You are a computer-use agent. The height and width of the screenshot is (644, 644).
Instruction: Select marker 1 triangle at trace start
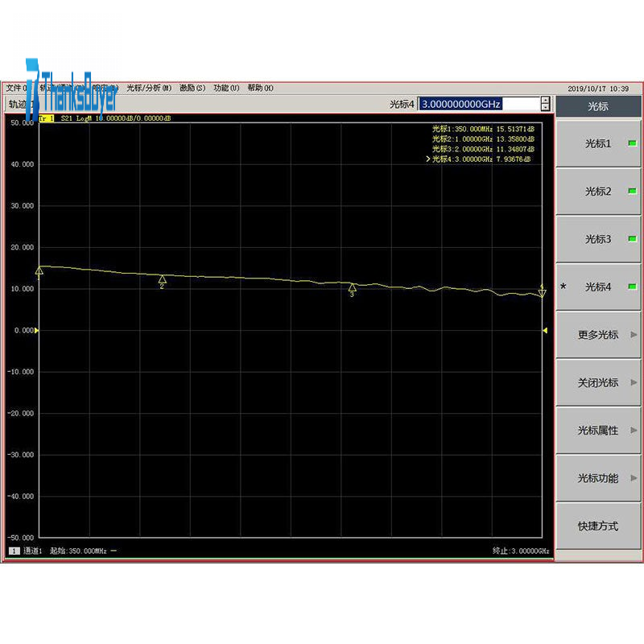pos(39,270)
